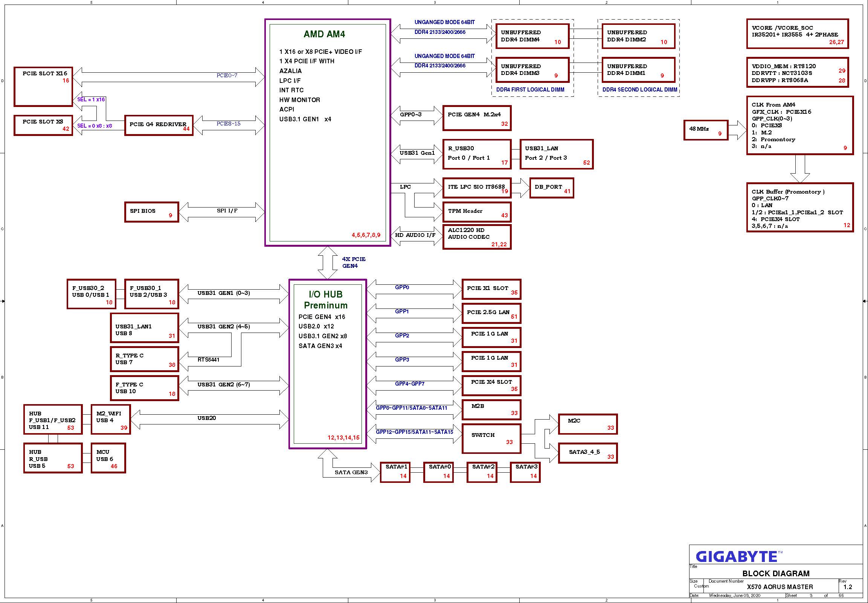The width and height of the screenshot is (868, 603).
Task: Select the PCIE GEN4 M.2x4 block
Action: (x=476, y=118)
